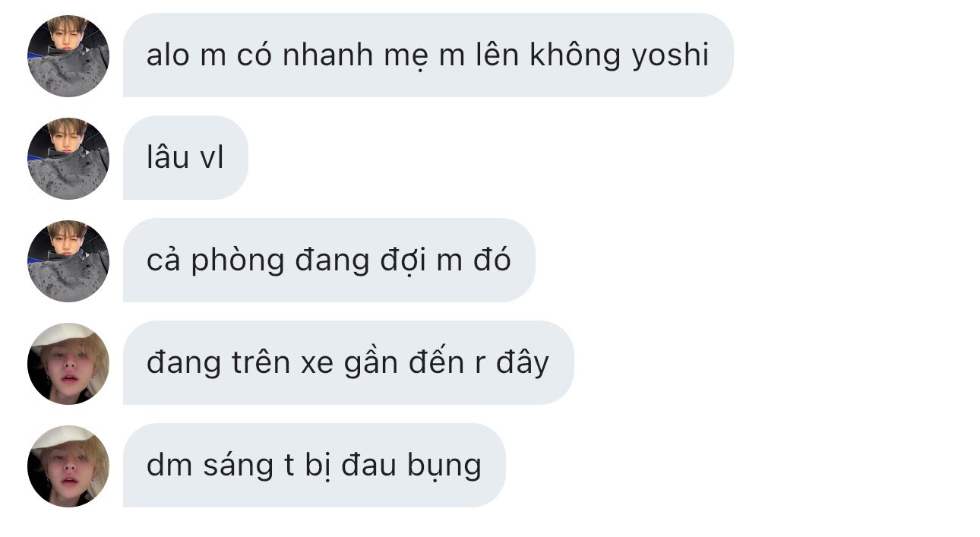The image size is (980, 537).
Task: Click avatar next to 'dm sáng t bị đau bụng'
Action: tap(68, 466)
